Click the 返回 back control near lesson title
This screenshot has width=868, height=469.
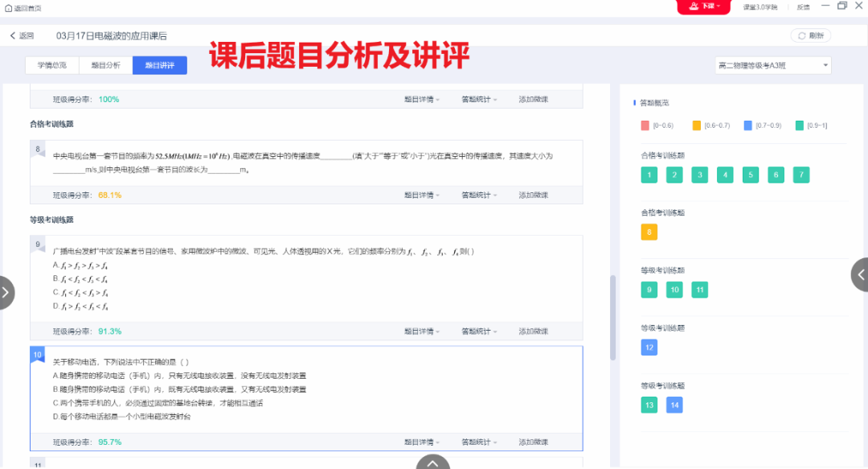(23, 35)
